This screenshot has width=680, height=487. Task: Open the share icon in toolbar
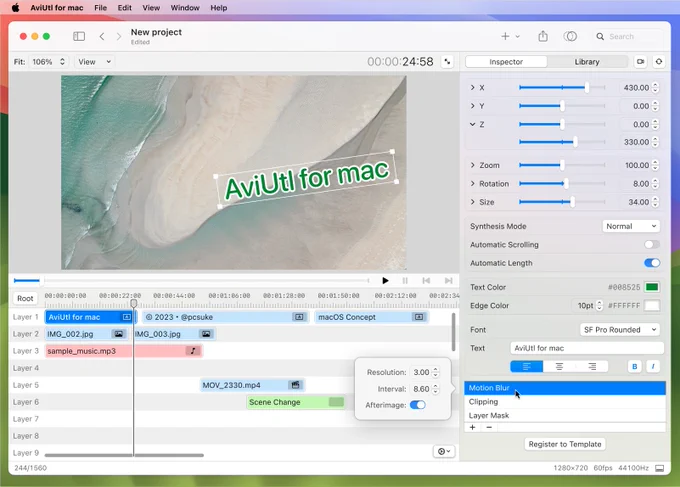[543, 36]
